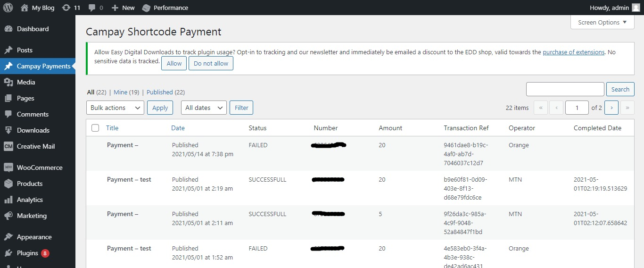The image size is (644, 268).
Task: Click the Do not allow button
Action: click(211, 63)
